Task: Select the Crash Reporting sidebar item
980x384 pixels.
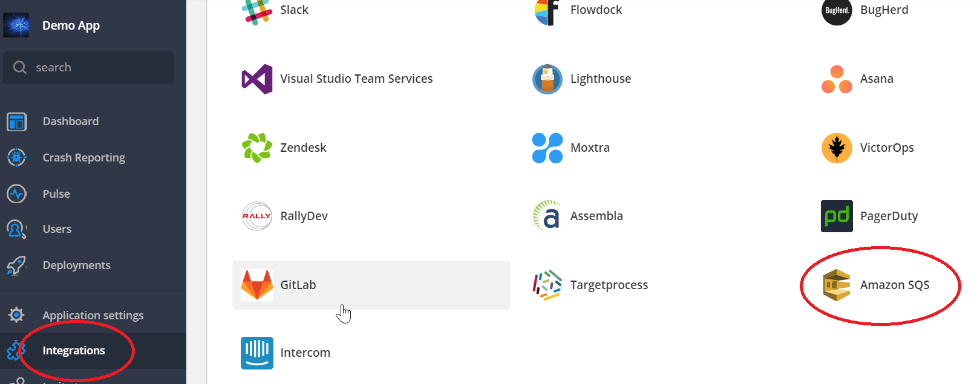Action: coord(83,157)
